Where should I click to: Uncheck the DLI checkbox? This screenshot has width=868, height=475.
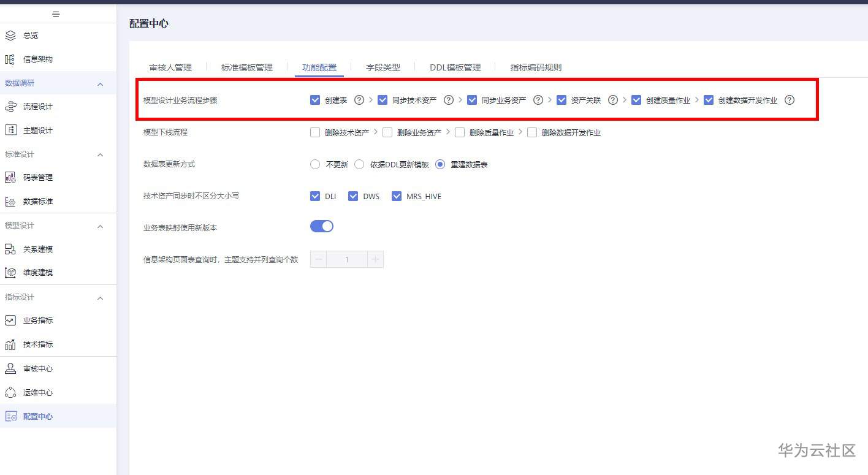315,196
